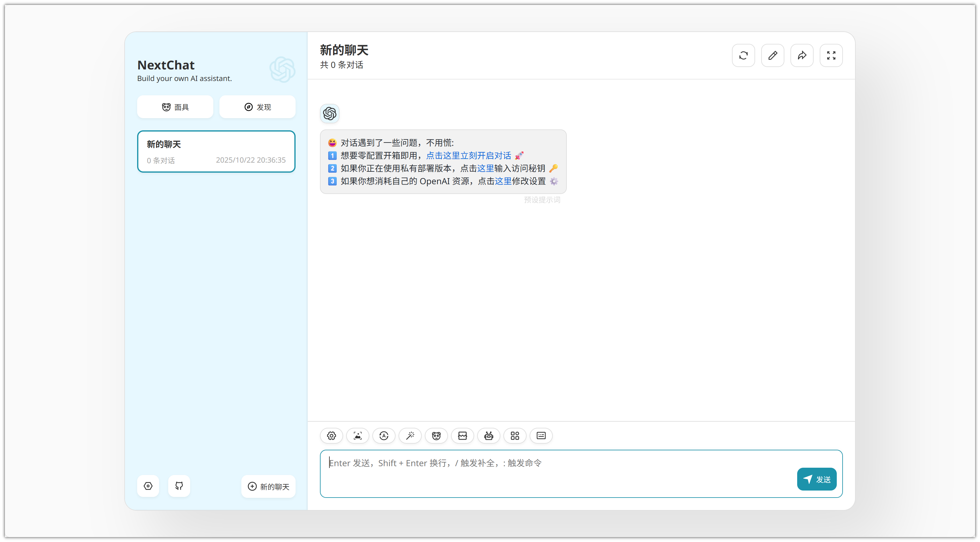Open chat settings gear above input box
The height and width of the screenshot is (542, 980).
pyautogui.click(x=331, y=435)
